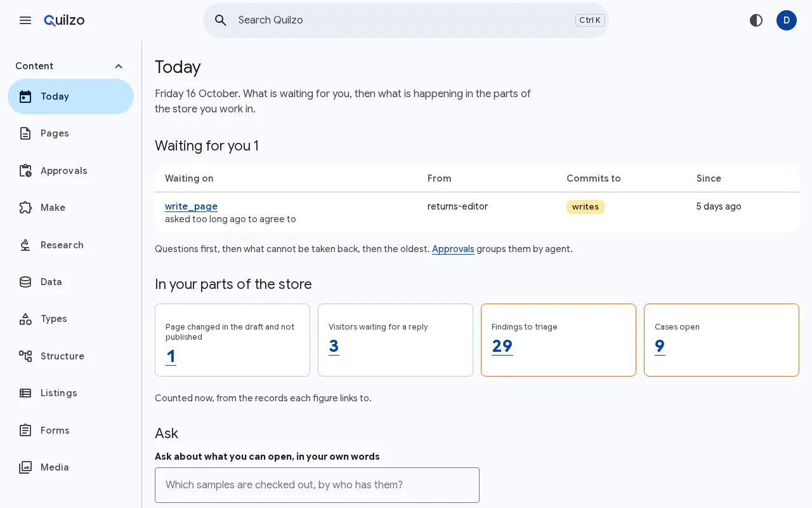Click the 'writes' badge
The width and height of the screenshot is (812, 508).
[586, 207]
